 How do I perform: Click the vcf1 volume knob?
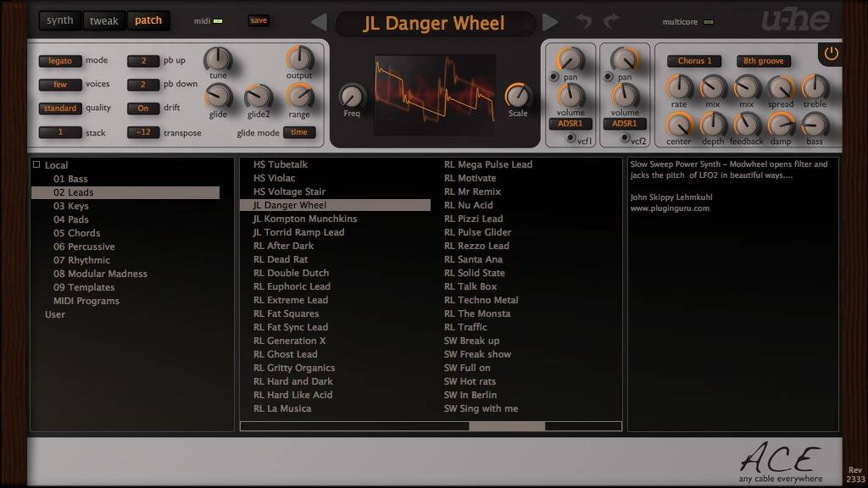(570, 95)
